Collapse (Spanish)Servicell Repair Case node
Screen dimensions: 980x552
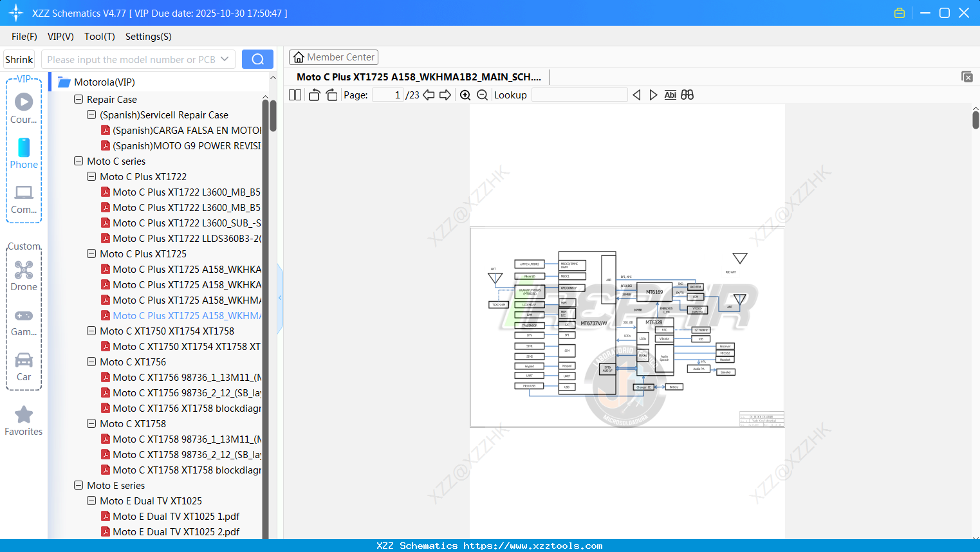click(91, 115)
